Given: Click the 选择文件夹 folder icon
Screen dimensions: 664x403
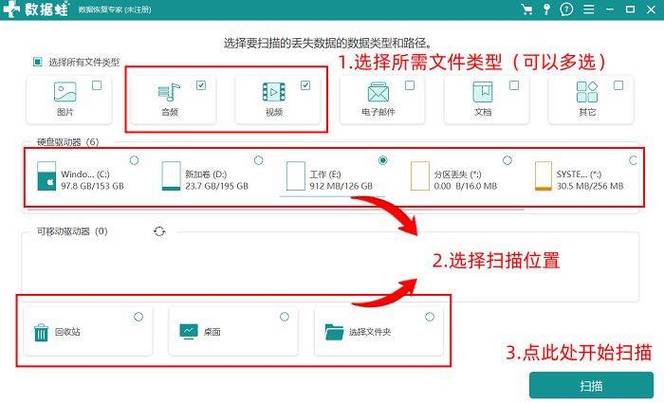Looking at the screenshot, I should point(334,332).
